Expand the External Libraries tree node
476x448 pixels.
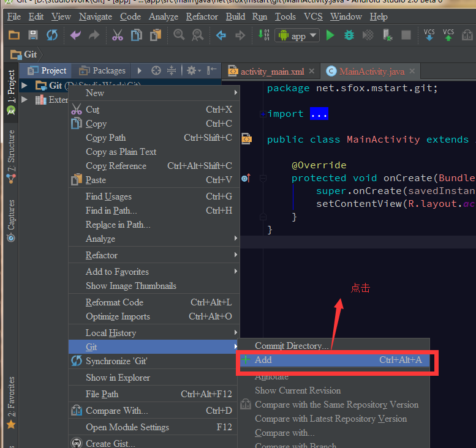[x=24, y=100]
